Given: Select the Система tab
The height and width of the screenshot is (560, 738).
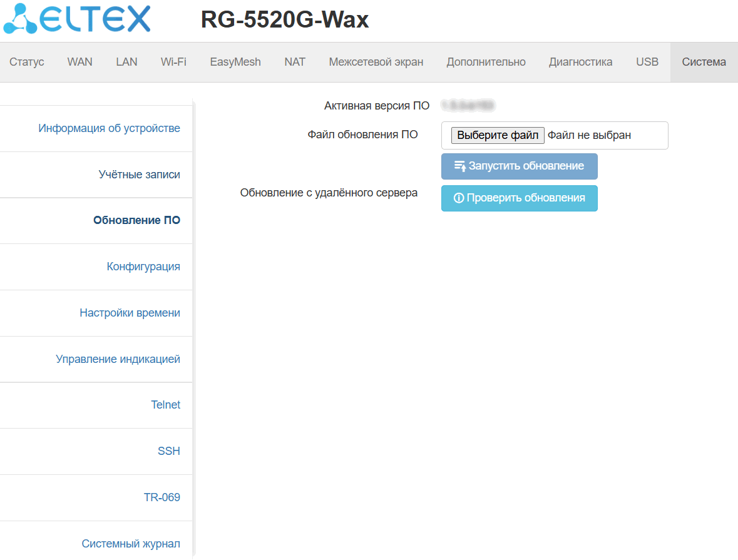Looking at the screenshot, I should pos(704,62).
